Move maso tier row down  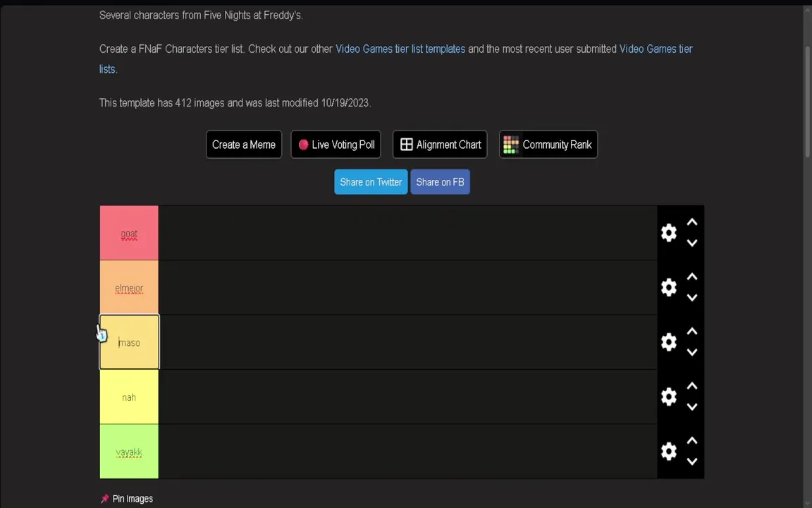pyautogui.click(x=692, y=353)
